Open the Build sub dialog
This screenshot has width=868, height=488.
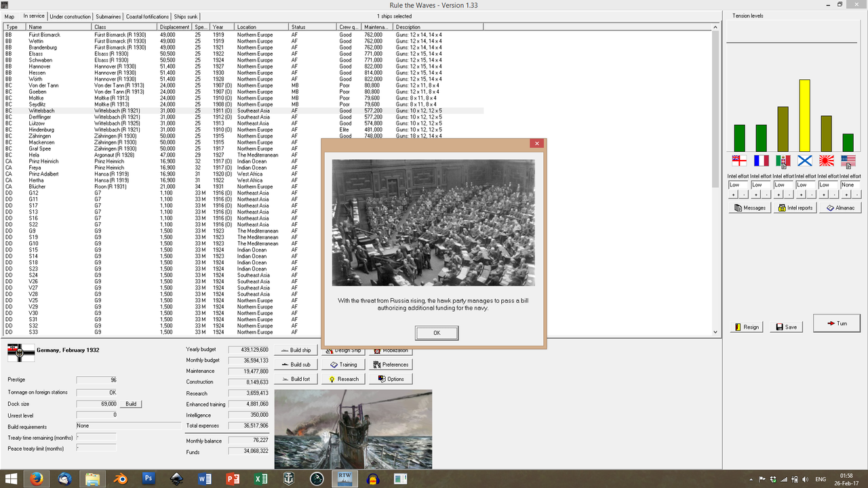tap(296, 364)
